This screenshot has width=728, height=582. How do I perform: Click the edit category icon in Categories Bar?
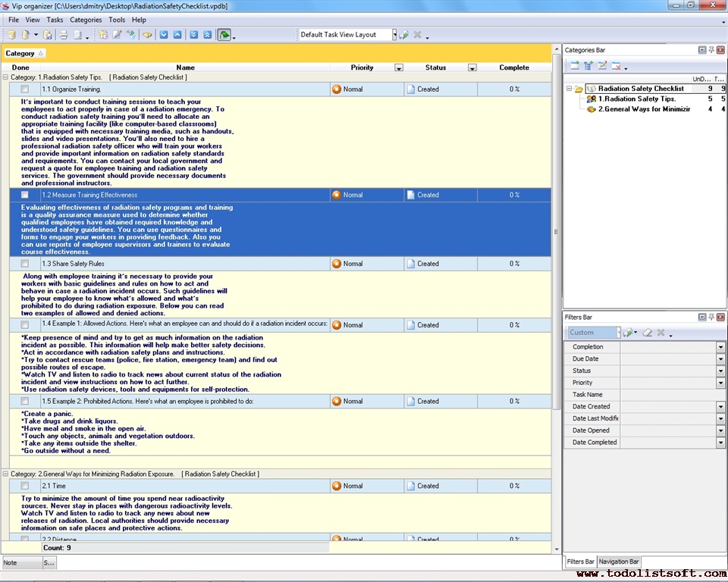[602, 66]
